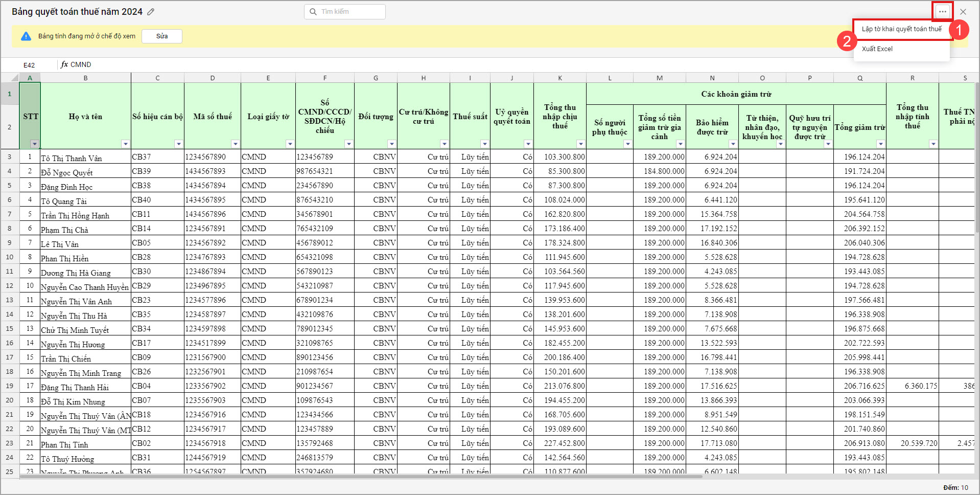Click the search magnifier icon

pos(313,12)
